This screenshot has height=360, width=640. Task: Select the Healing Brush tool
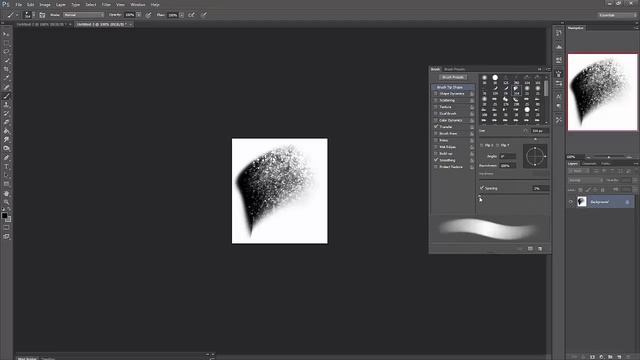(6, 87)
